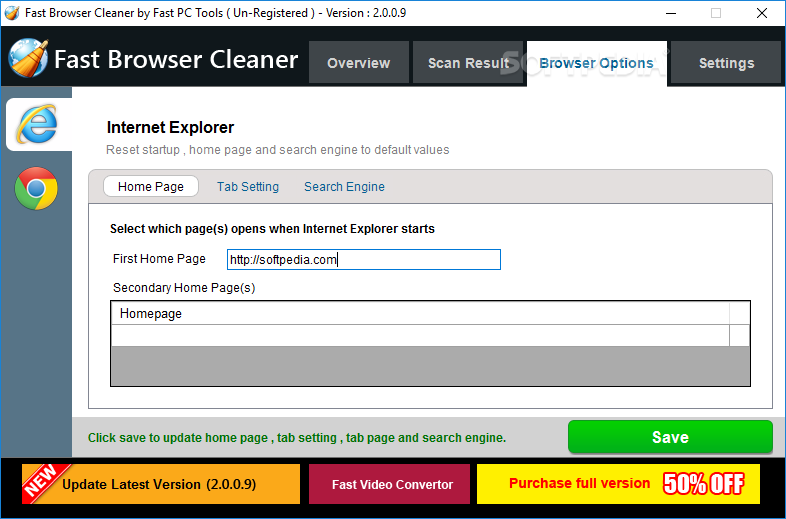Click the 'Reset startup, home page' description
Viewport: 786px width, 519px height.
[278, 150]
